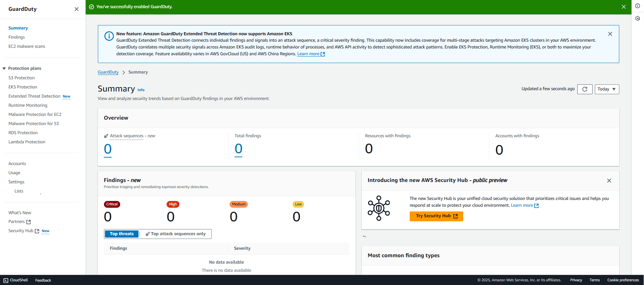This screenshot has width=644, height=285.
Task: Select Top attack sequences only toggle
Action: pos(176,234)
